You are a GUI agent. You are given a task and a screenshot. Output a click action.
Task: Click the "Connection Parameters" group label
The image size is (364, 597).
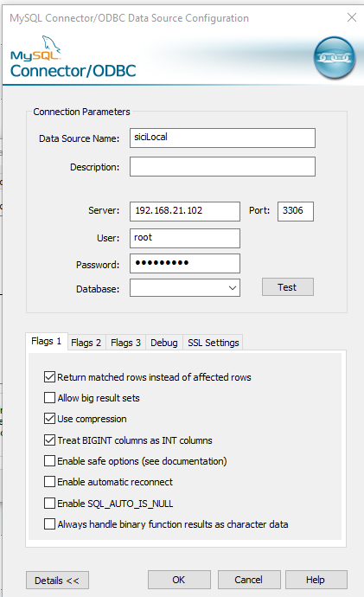(x=81, y=112)
